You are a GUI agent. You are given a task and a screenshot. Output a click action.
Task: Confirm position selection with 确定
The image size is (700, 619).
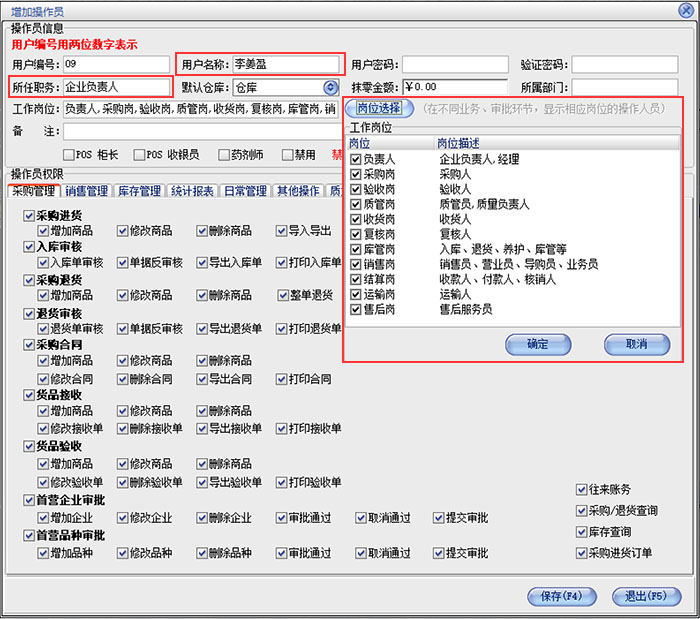click(538, 344)
